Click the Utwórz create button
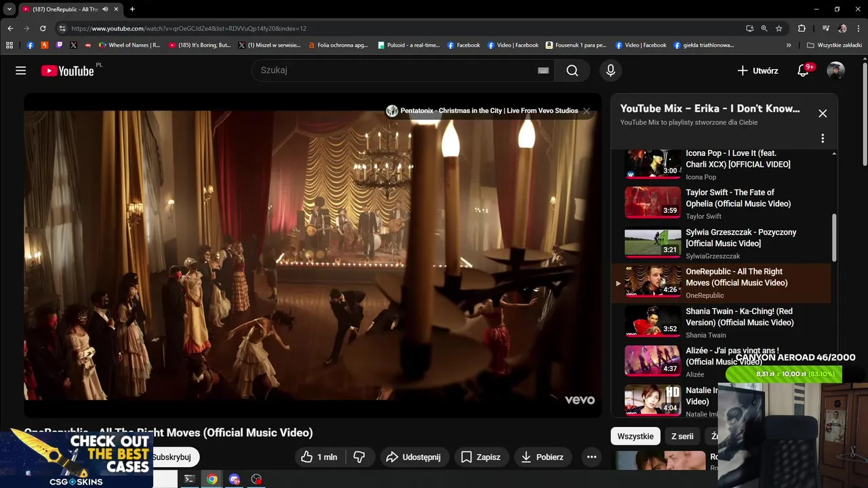The height and width of the screenshot is (488, 868). (757, 70)
